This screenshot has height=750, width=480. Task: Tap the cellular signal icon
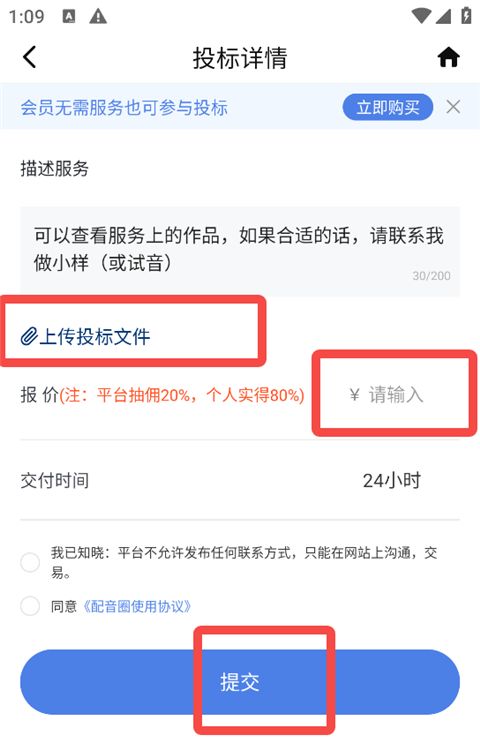[x=443, y=16]
